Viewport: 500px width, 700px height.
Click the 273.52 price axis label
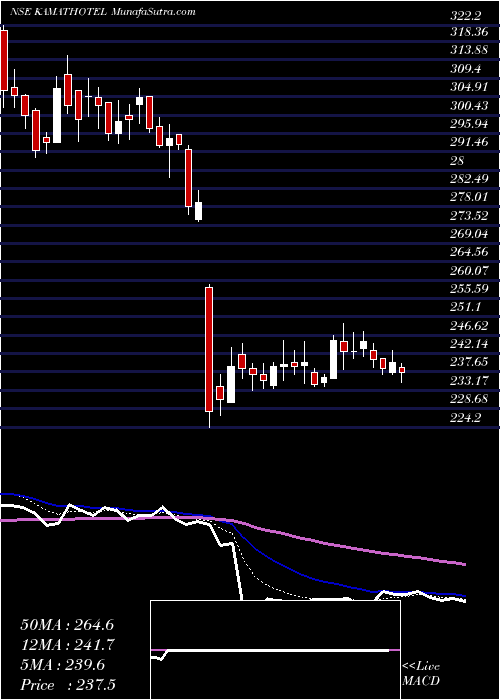coord(470,216)
